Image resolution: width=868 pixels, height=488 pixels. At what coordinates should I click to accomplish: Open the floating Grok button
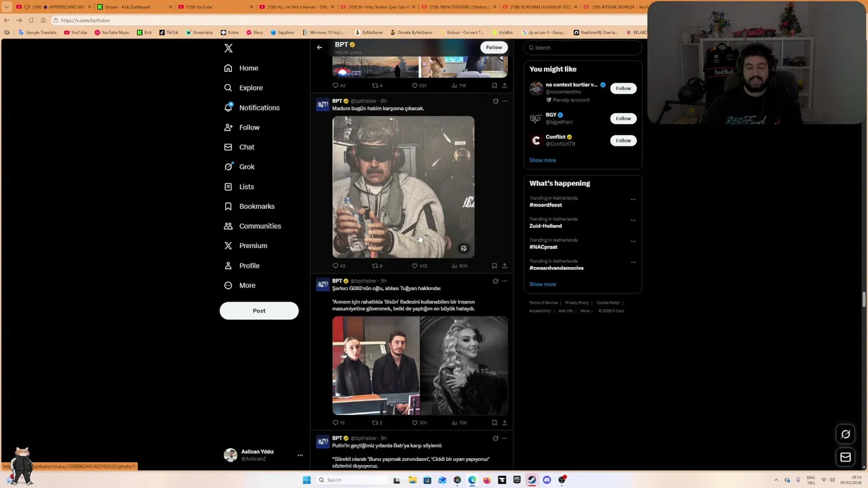846,434
